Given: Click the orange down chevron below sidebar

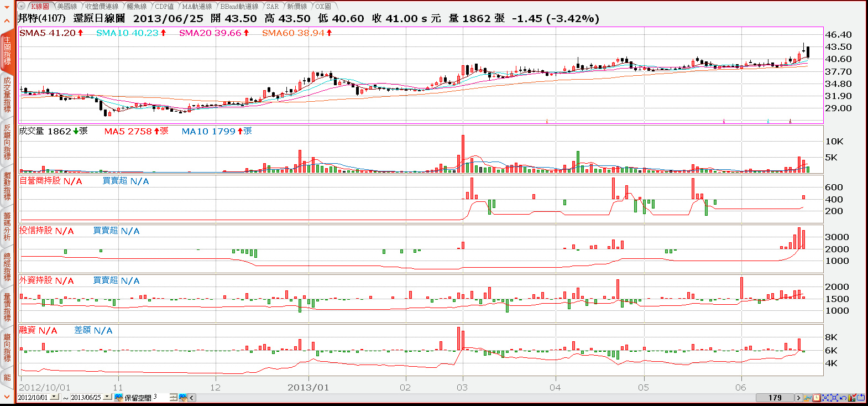Looking at the screenshot, I should click(x=7, y=397).
